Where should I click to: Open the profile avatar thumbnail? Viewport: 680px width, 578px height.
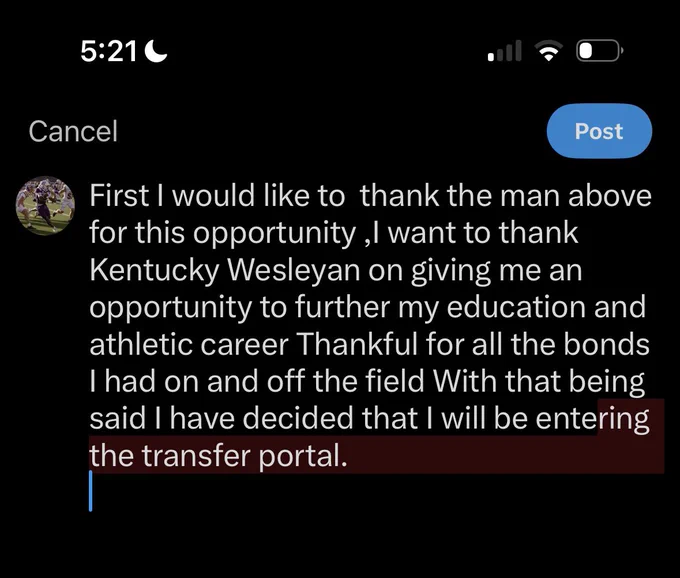coord(45,206)
